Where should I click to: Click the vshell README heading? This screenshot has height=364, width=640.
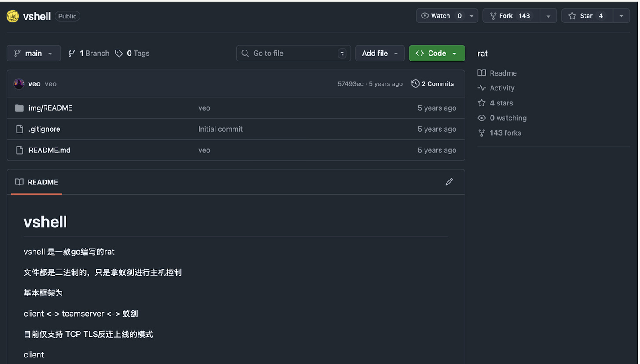(45, 222)
